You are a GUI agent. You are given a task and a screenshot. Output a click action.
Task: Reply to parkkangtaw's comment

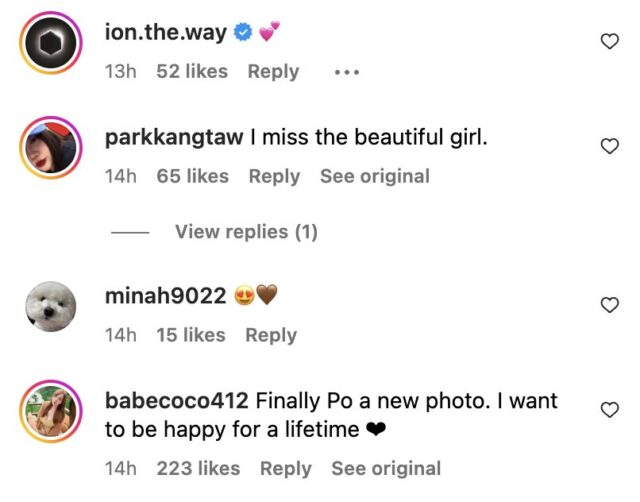click(x=274, y=176)
